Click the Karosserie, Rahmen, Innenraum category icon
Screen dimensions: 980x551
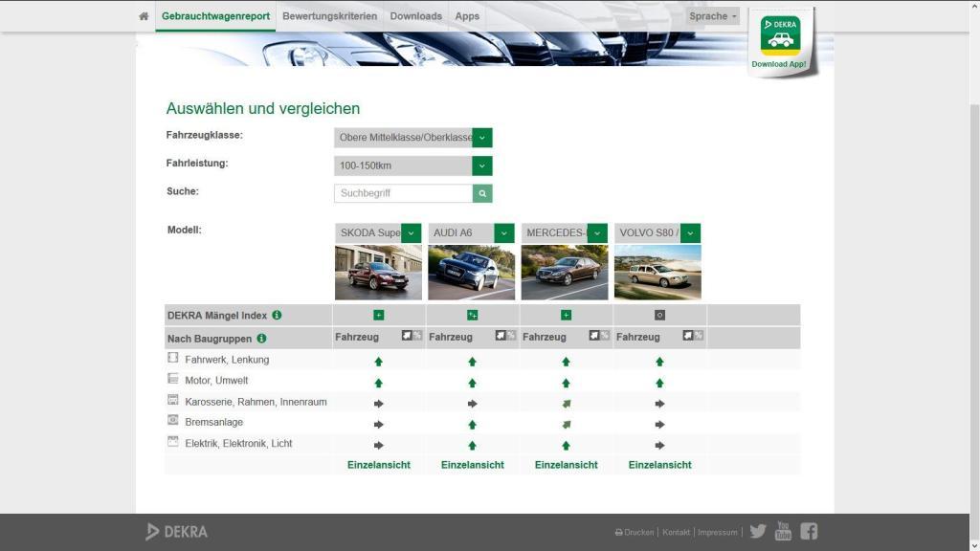[x=173, y=400]
